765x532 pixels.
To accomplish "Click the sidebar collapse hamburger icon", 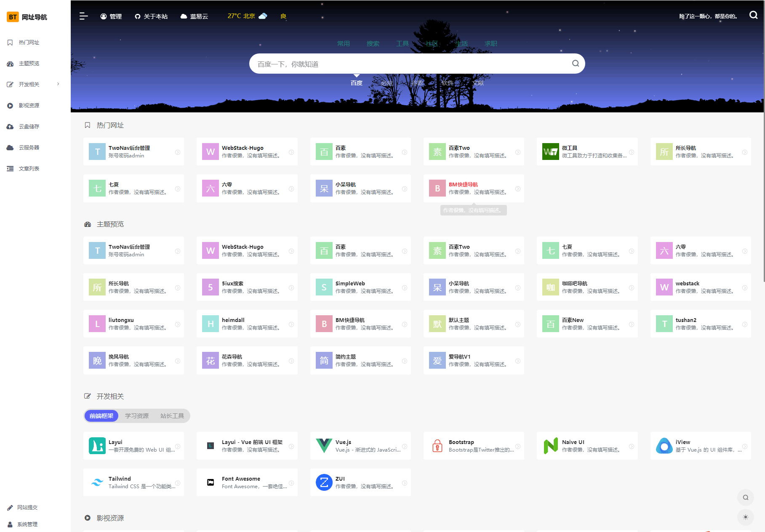I will 83,16.
